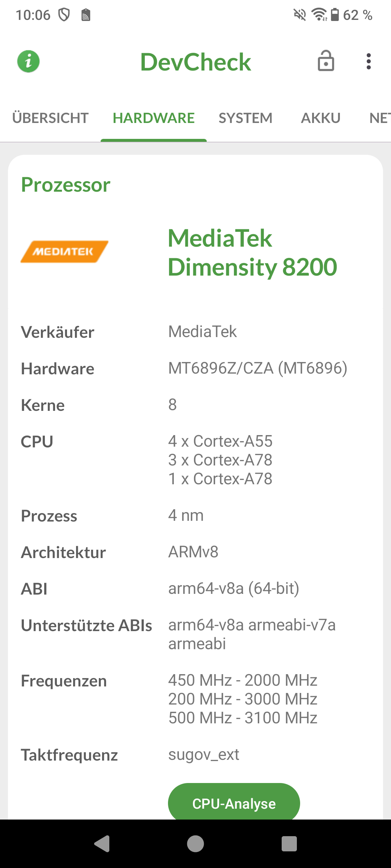Screen dimensions: 391x868
Task: Tap the shield icon in status bar
Action: point(64,15)
